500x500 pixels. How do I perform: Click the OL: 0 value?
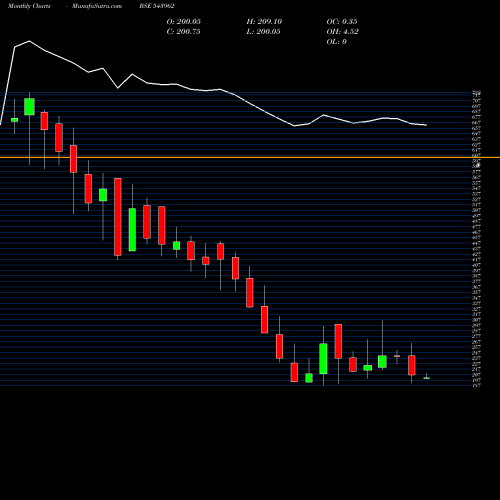tap(336, 42)
